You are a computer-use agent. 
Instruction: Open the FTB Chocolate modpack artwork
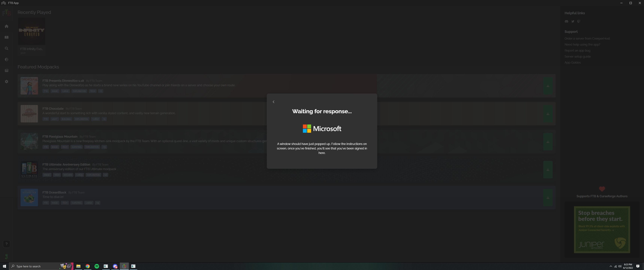29,114
